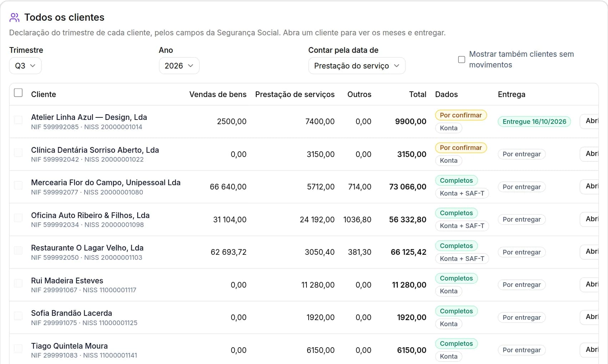Image resolution: width=608 pixels, height=364 pixels.
Task: Select Atelier Linha Azul row checkbox
Action: [x=18, y=120]
